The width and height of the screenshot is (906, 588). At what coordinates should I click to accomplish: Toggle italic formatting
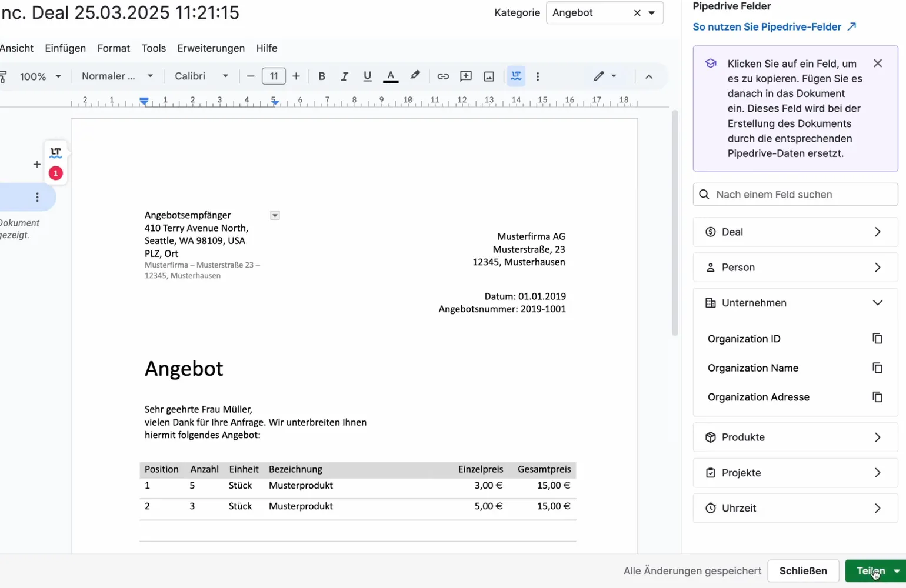click(344, 76)
